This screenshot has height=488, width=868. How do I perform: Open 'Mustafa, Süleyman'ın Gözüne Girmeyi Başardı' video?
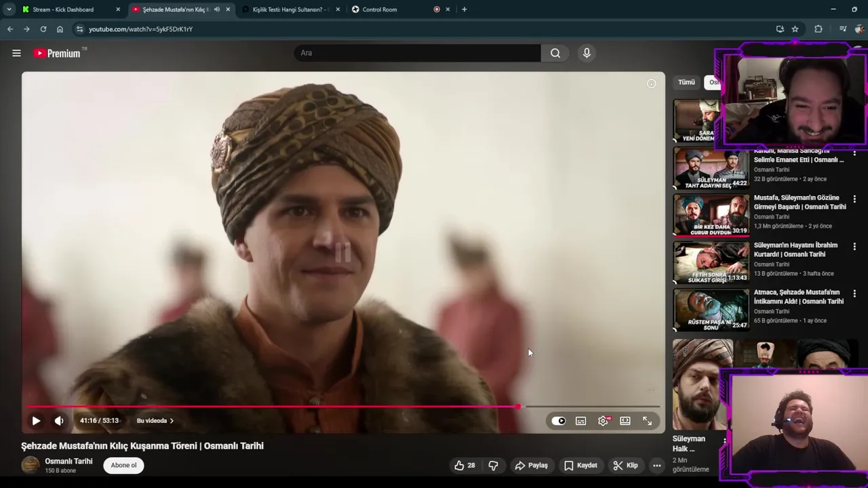800,202
